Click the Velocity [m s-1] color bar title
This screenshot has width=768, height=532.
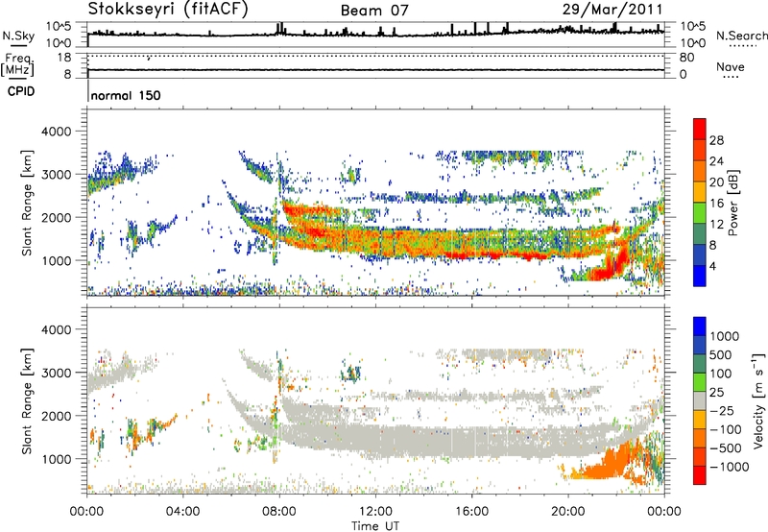(758, 400)
